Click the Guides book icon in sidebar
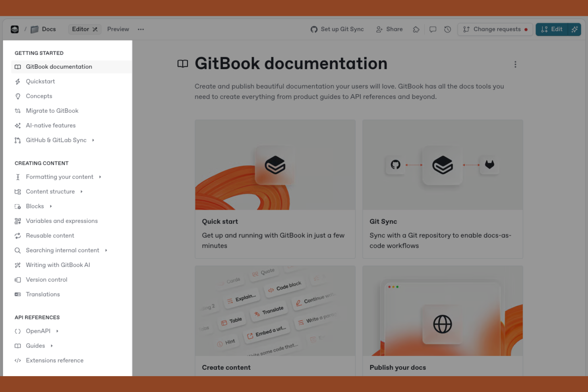The image size is (588, 392). click(x=18, y=346)
